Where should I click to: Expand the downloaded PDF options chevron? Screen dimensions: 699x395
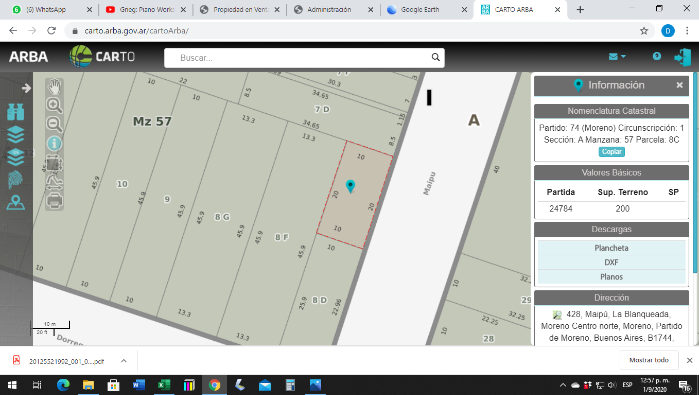pos(124,361)
